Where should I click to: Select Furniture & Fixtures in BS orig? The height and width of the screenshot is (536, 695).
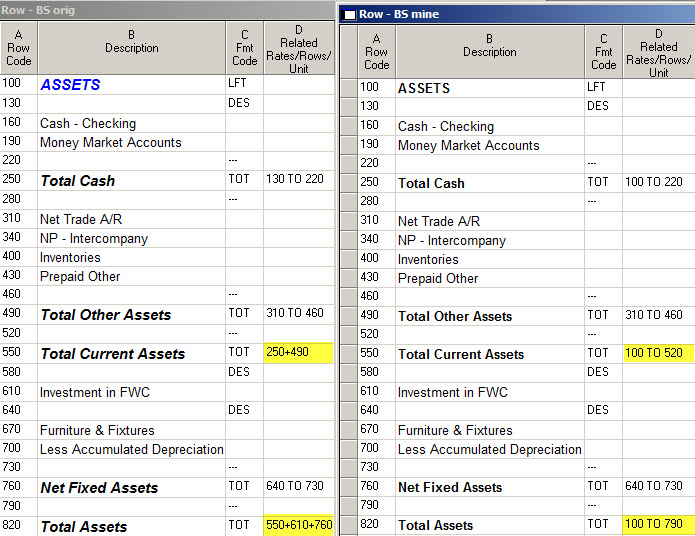97,430
